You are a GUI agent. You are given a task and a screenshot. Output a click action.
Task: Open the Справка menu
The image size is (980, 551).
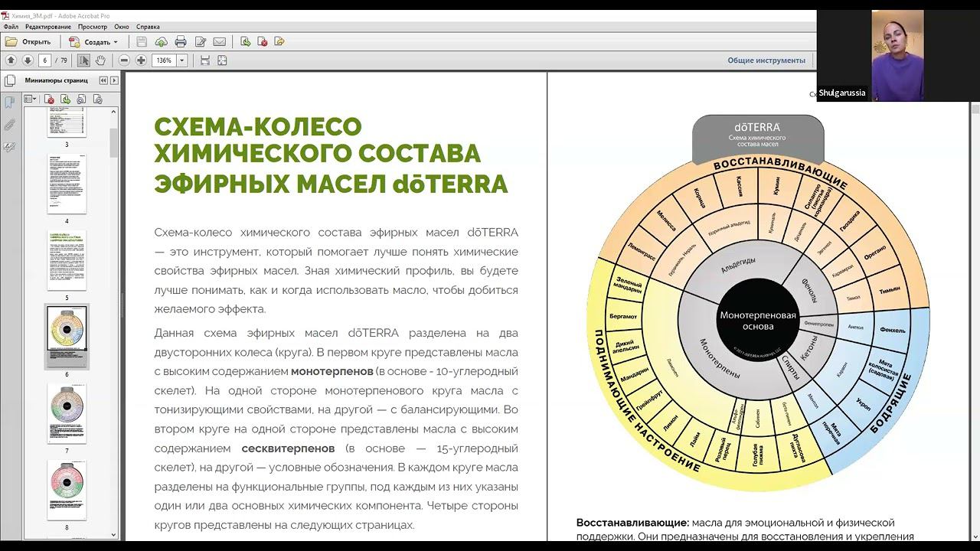click(148, 27)
